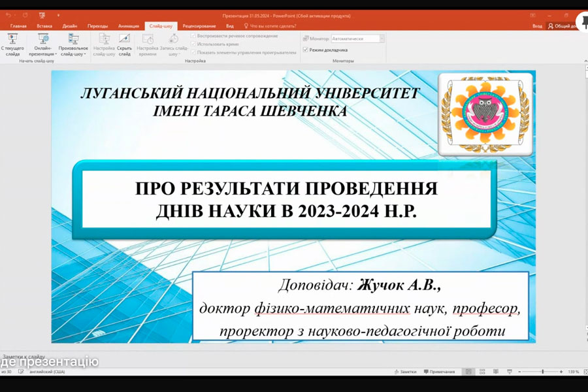Click zoom percentage 139 % value

[573, 372]
